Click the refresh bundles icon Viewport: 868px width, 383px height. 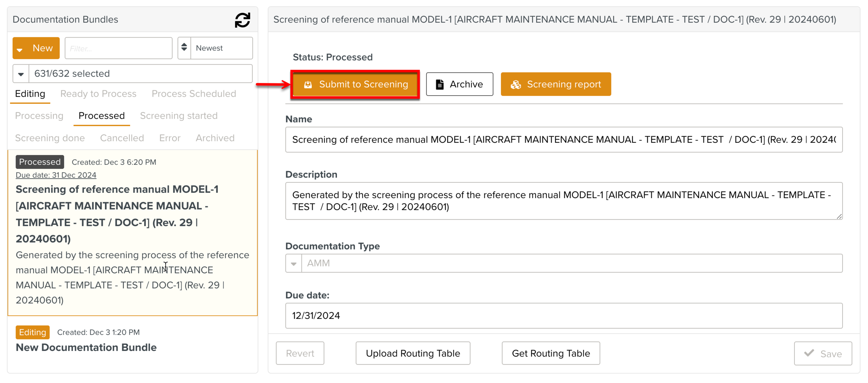coord(242,20)
